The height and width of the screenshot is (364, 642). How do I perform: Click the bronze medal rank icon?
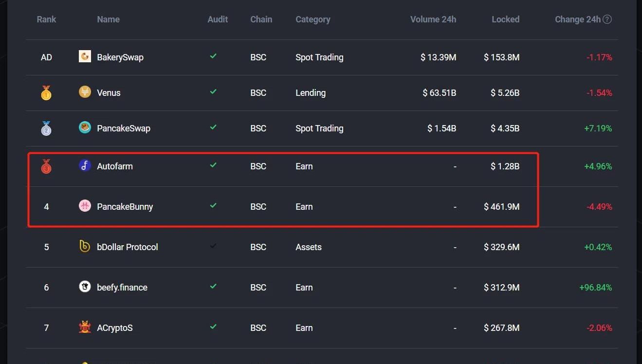46,166
